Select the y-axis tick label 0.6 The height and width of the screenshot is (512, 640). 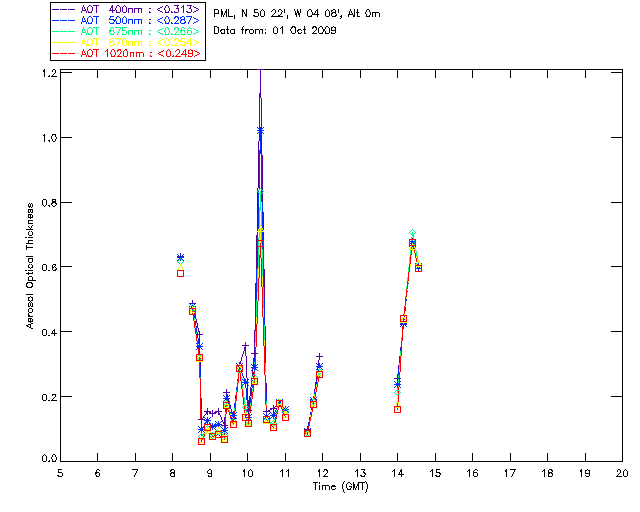coord(47,267)
